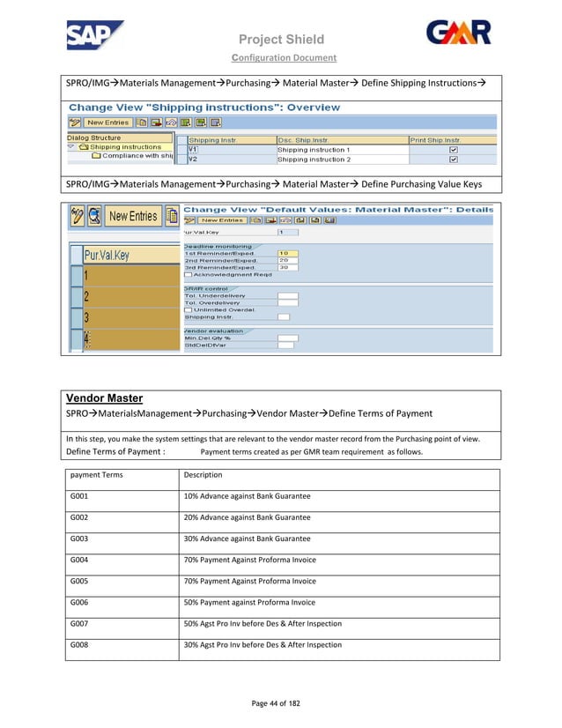Click 2nd Reminder/Exped. field with value 20
562x728 pixels.
tap(288, 261)
